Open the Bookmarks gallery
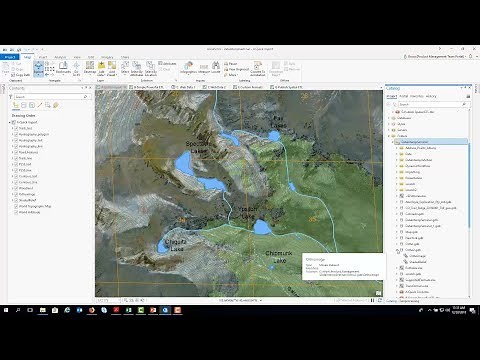 (x=63, y=67)
